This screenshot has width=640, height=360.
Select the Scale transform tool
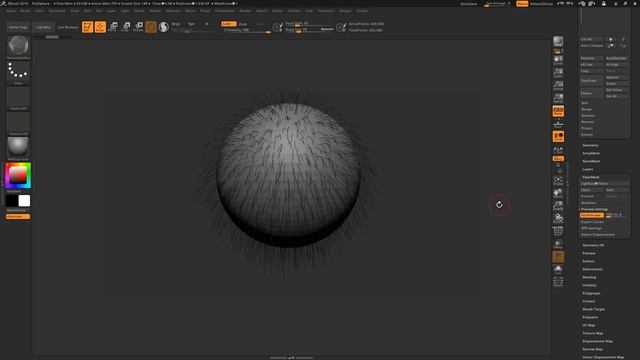(x=126, y=27)
